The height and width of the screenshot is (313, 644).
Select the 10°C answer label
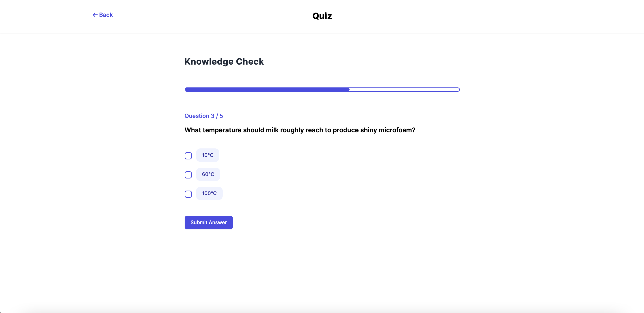tap(207, 155)
